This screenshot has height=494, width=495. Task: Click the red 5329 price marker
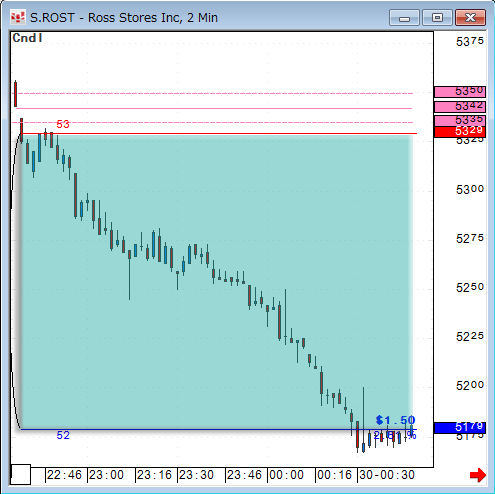(x=460, y=131)
